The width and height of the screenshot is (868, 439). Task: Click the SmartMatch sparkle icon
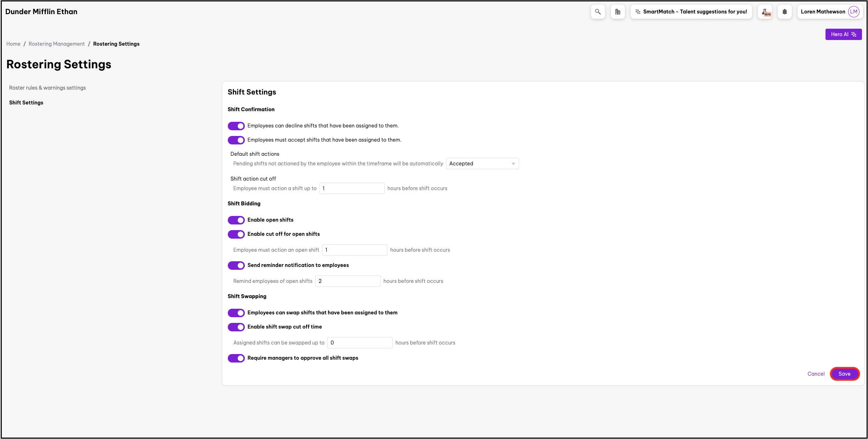638,12
